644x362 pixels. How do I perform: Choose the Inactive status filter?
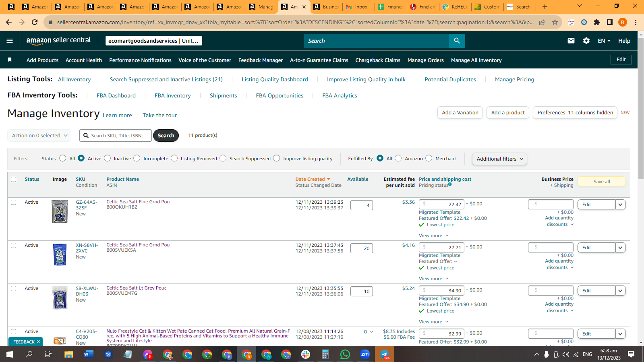point(108,158)
